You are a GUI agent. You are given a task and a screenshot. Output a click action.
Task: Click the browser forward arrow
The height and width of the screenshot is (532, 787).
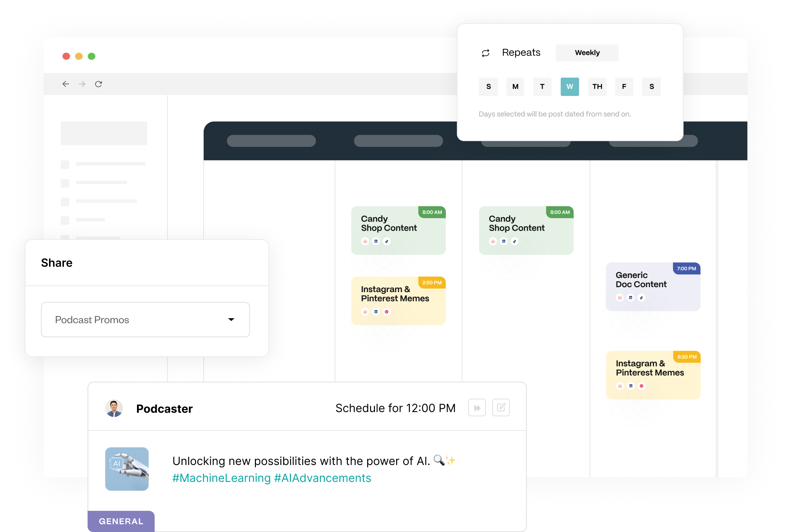click(x=82, y=84)
